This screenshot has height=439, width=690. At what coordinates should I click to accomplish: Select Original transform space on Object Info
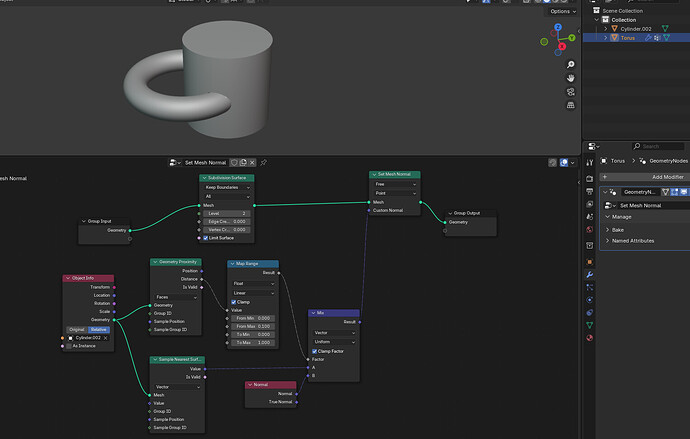click(x=77, y=329)
